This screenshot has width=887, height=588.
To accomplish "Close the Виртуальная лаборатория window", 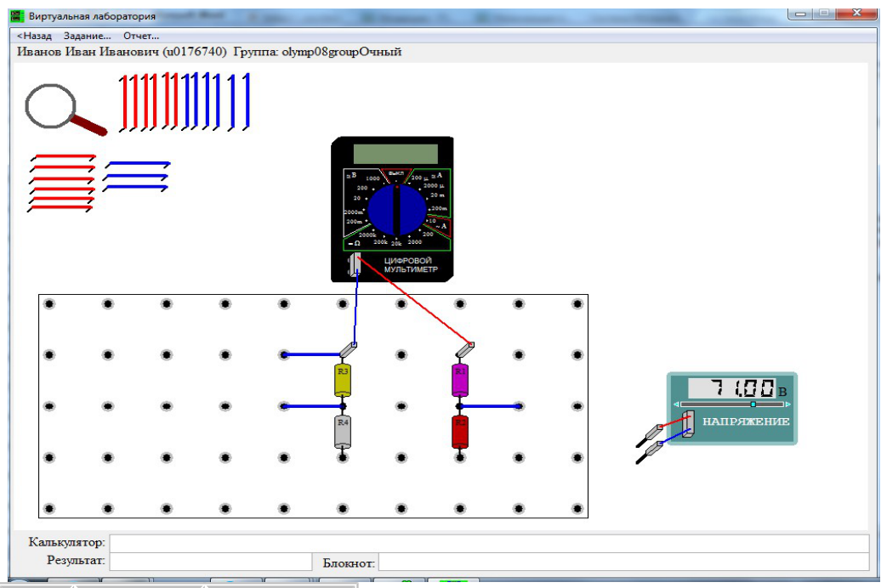I will (856, 14).
